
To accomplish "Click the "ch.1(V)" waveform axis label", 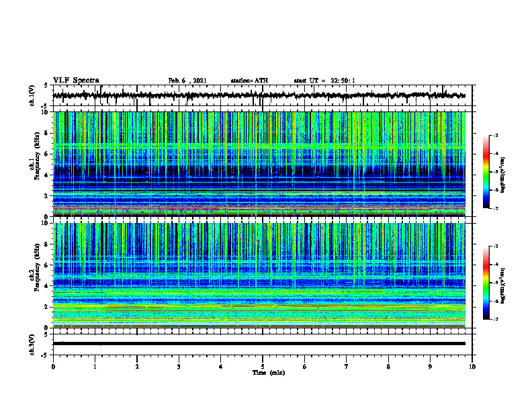I will [x=32, y=95].
